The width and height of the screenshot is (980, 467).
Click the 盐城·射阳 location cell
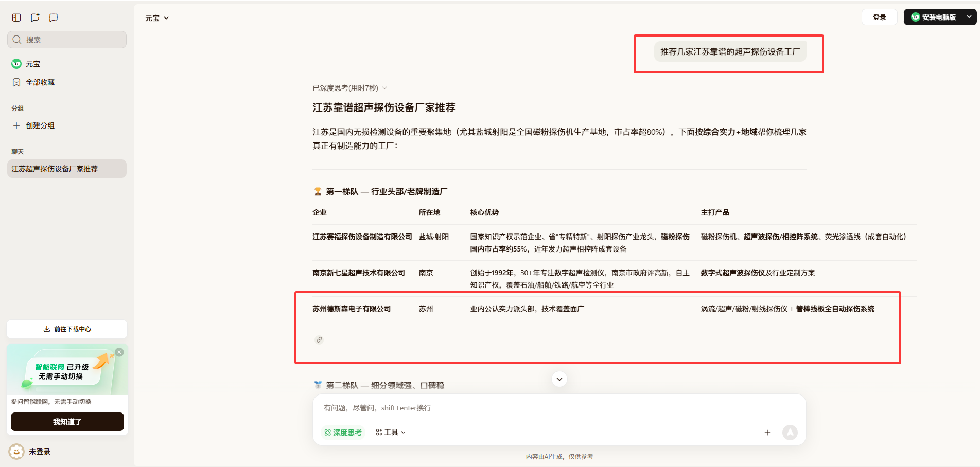[434, 237]
